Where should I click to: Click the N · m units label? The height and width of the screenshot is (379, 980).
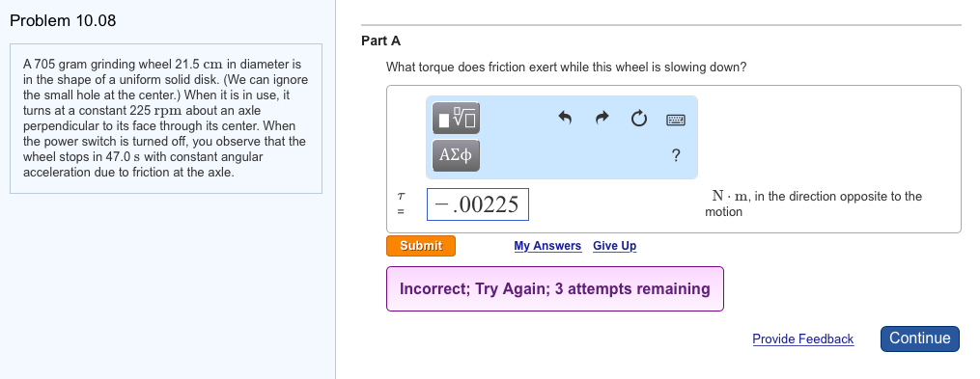click(x=730, y=196)
